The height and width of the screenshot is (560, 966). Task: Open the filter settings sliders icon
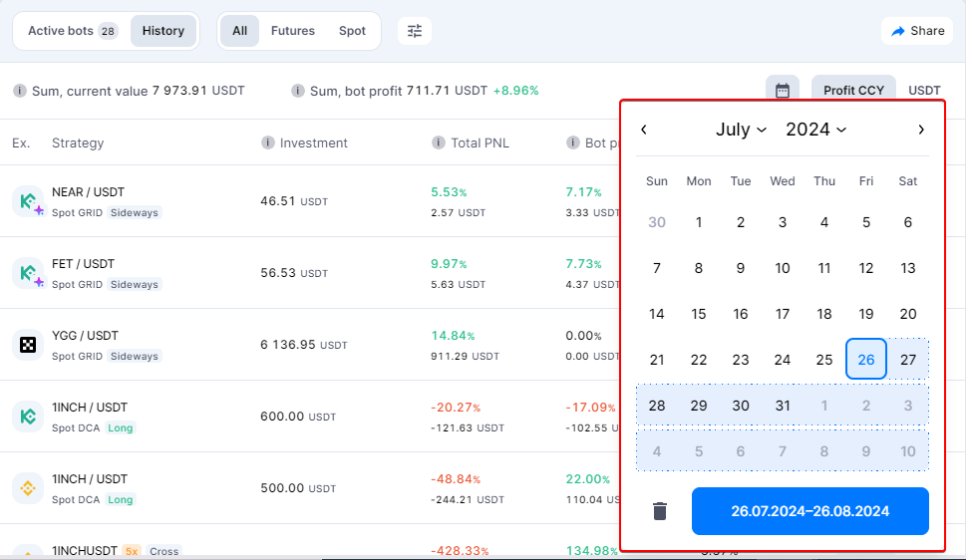[x=415, y=31]
